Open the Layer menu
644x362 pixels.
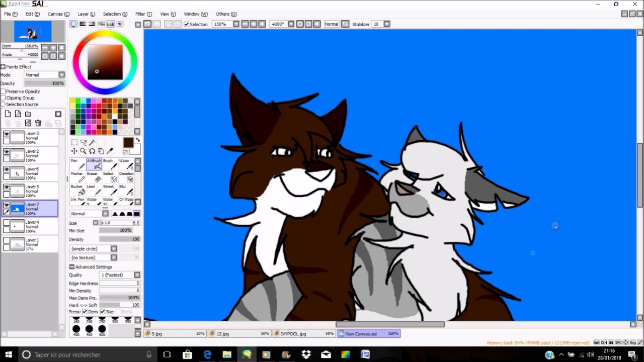click(x=86, y=14)
